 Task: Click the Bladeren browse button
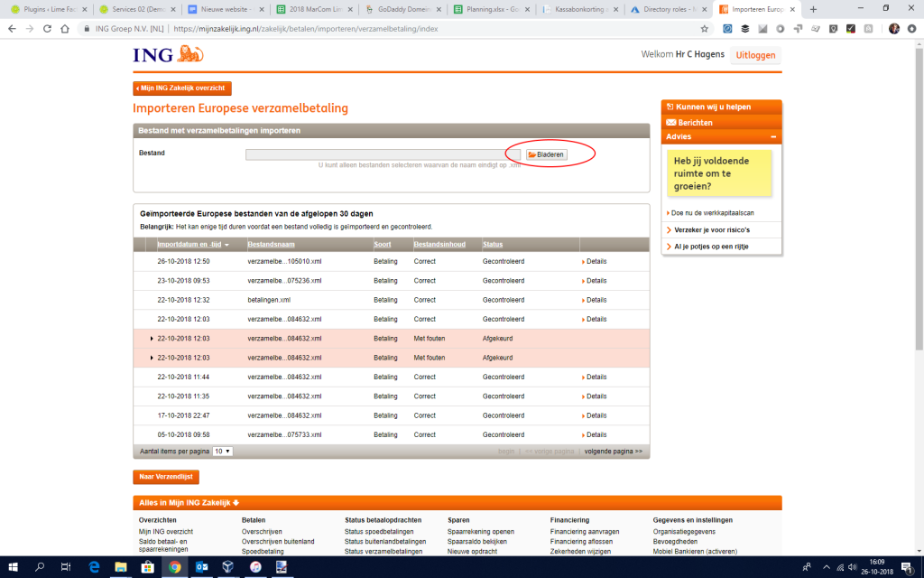point(547,154)
